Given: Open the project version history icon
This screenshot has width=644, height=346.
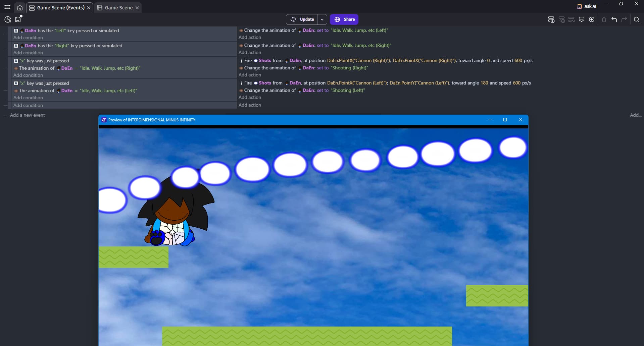Looking at the screenshot, I should pos(7,19).
